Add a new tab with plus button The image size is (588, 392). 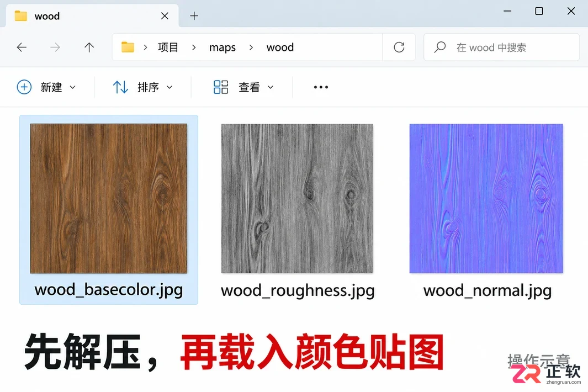point(194,16)
